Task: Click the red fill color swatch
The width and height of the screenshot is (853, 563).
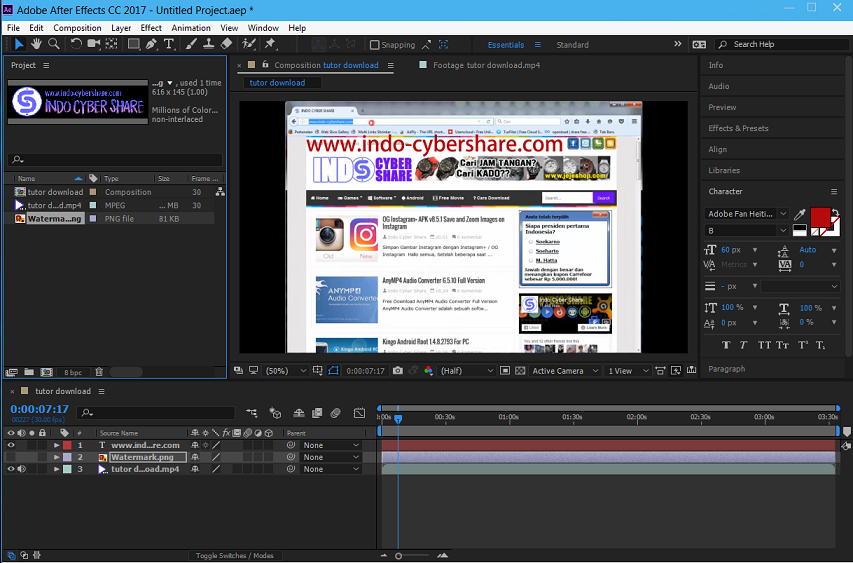Action: point(820,217)
